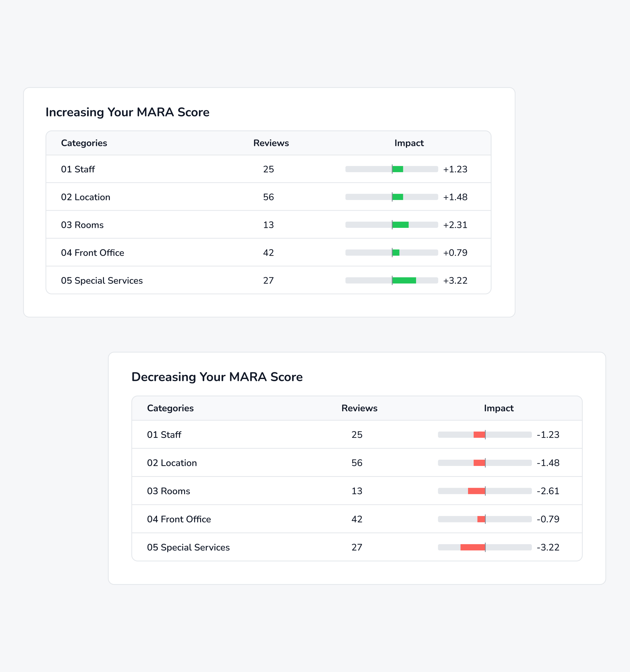Click Reviews header in Increasing table
This screenshot has height=672, width=630.
[x=271, y=143]
